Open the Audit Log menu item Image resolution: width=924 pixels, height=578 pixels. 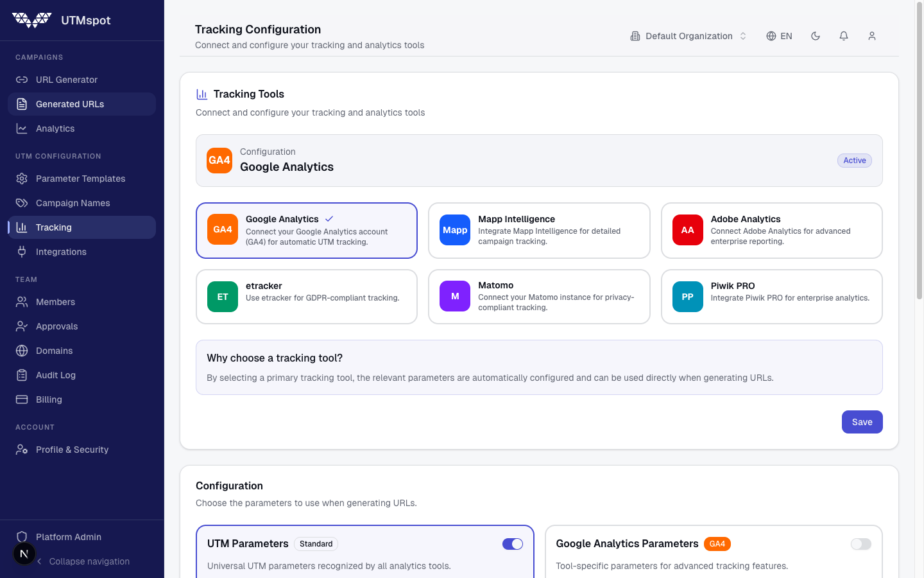55,375
